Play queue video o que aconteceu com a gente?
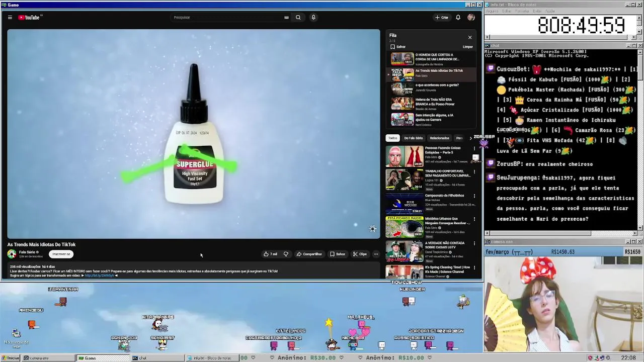Image resolution: width=644 pixels, height=362 pixels. coord(432,89)
